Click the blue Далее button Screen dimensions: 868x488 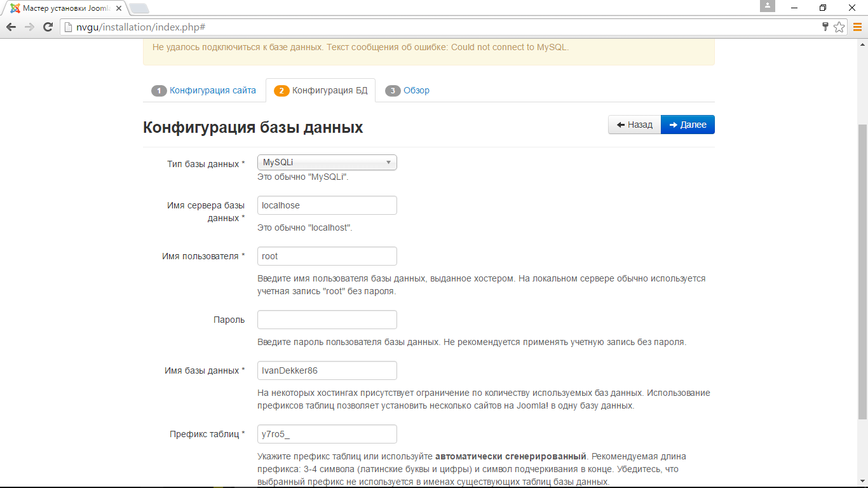pos(688,125)
